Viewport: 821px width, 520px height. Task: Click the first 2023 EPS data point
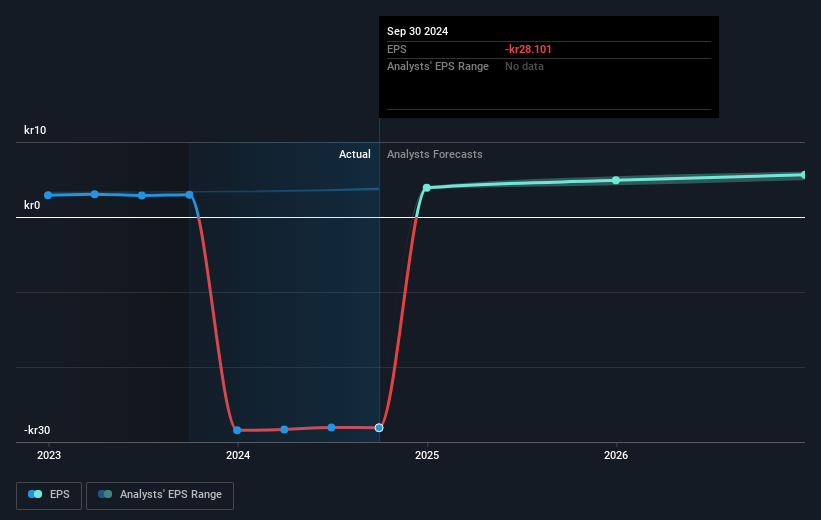tap(48, 195)
